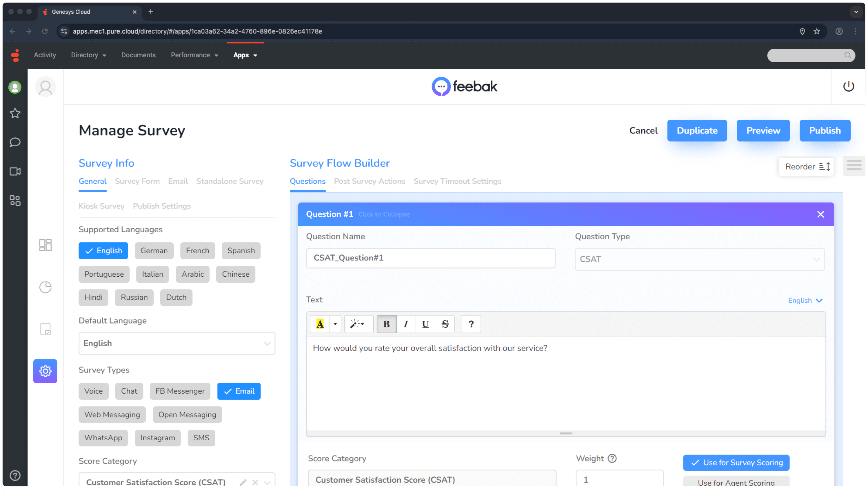Apply Italic formatting in the editor
Screen dimensions: 868x489
pyautogui.click(x=406, y=324)
